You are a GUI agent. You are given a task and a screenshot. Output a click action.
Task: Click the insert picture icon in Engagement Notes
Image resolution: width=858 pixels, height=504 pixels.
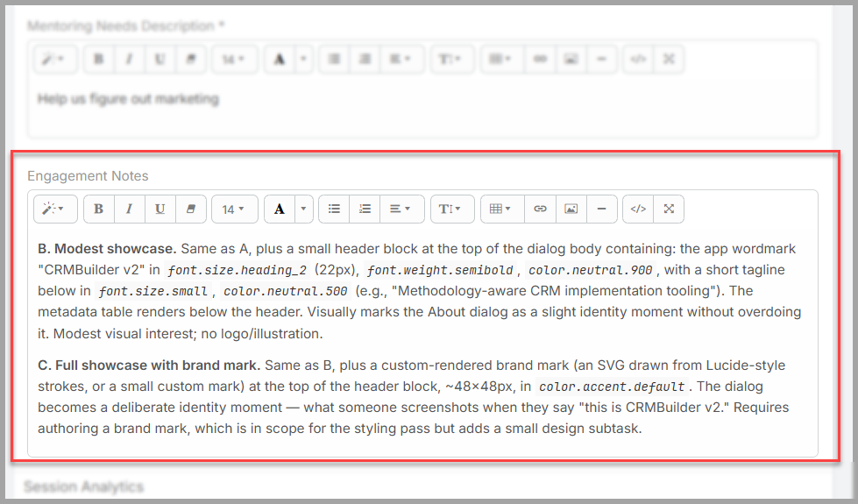click(x=571, y=209)
